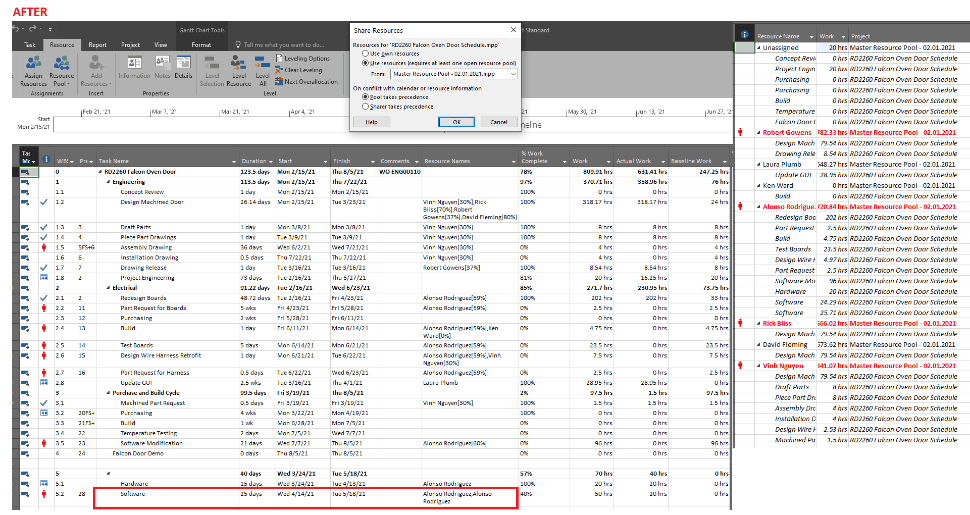
Task: Switch to the Task ribbon tab
Action: tap(29, 45)
